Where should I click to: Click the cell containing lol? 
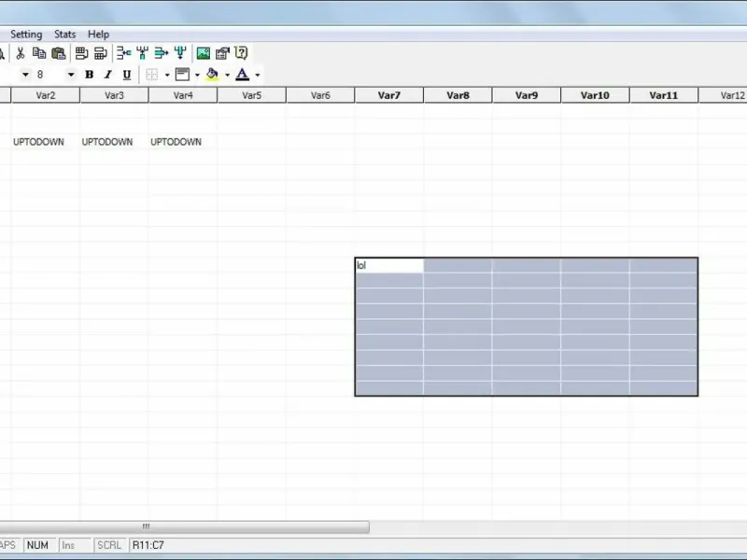[x=389, y=266]
